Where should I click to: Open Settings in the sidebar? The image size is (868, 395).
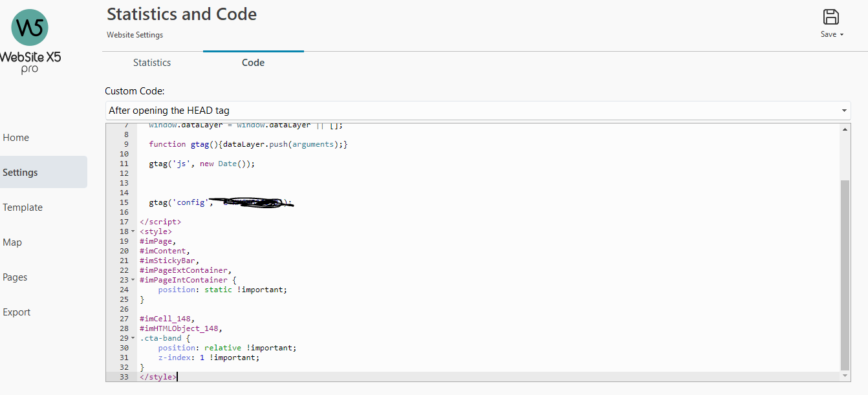point(21,173)
